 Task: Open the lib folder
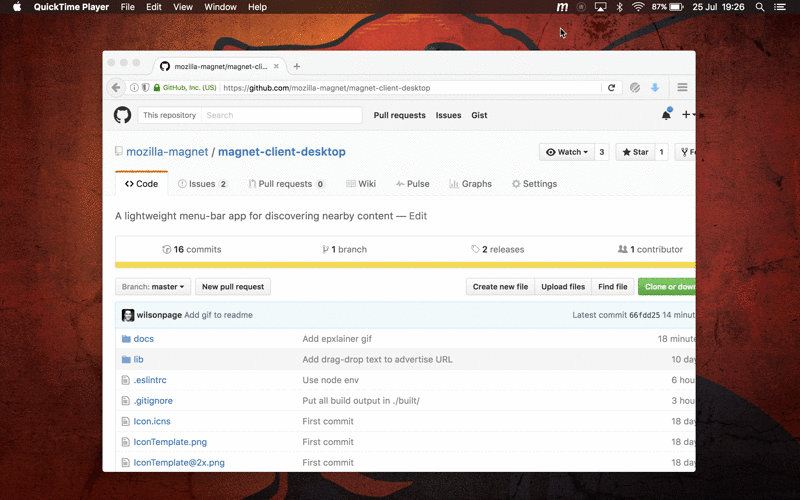pos(138,359)
